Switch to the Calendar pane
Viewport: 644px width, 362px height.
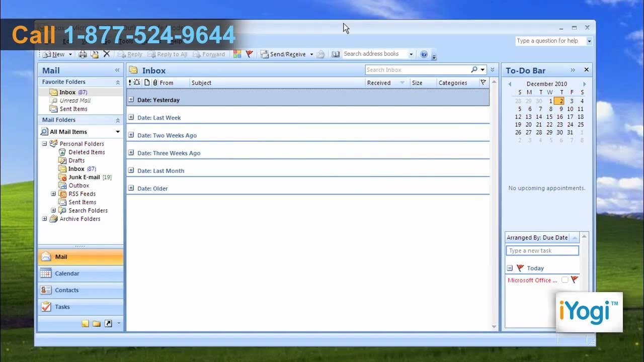coord(80,274)
